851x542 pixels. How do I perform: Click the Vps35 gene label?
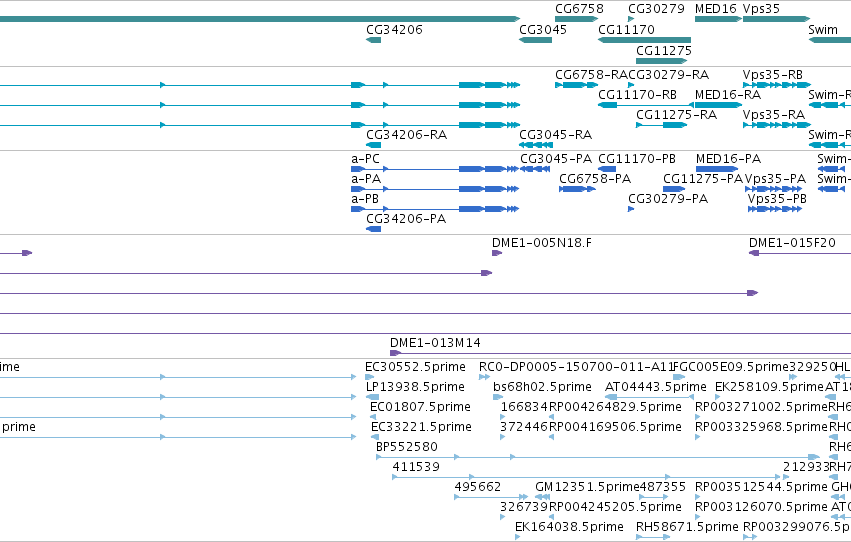tap(761, 9)
